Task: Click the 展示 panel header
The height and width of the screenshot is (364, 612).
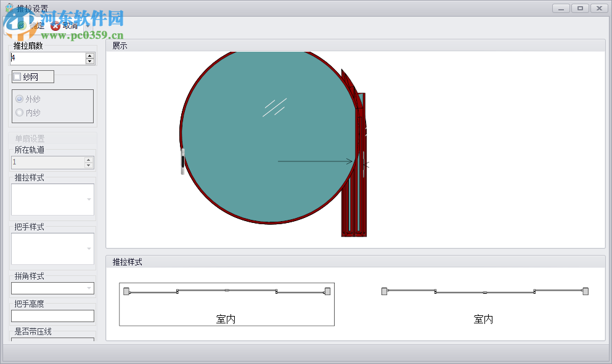Action: tap(355, 46)
